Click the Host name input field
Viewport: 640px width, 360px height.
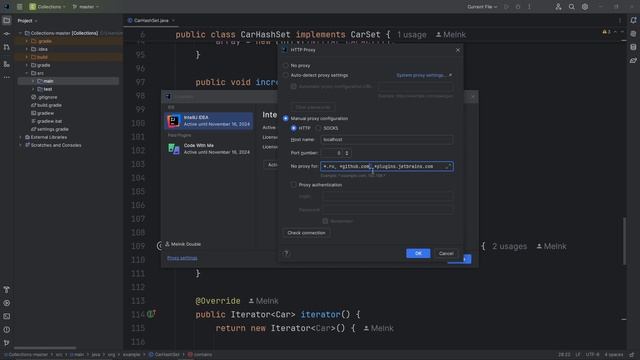coord(387,140)
